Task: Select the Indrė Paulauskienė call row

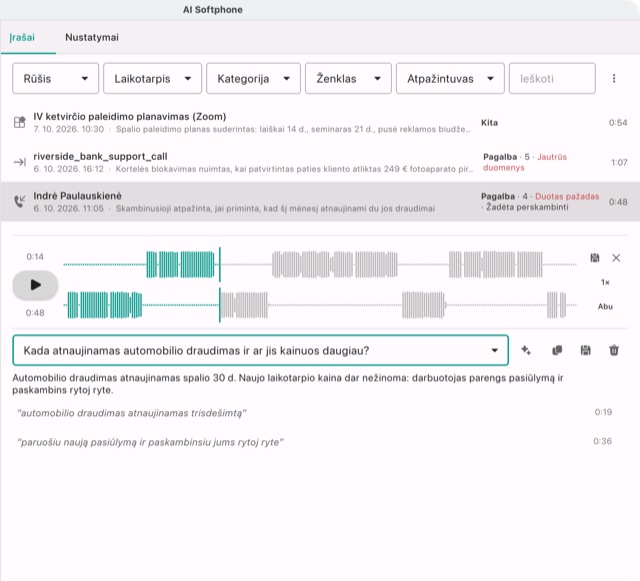Action: [x=320, y=202]
